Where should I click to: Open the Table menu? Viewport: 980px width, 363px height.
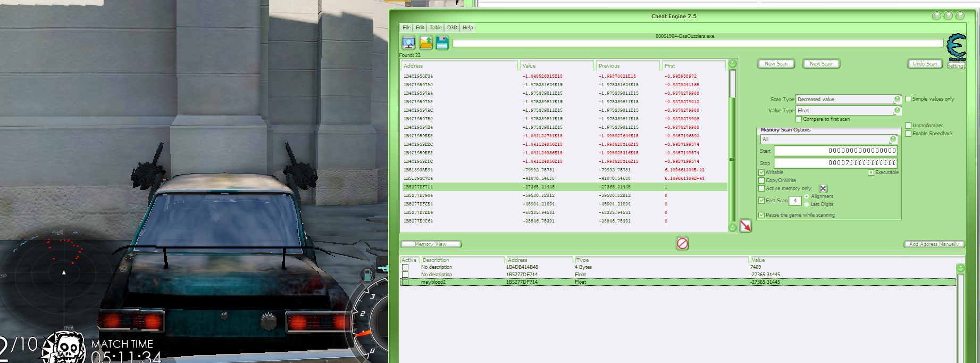[435, 28]
